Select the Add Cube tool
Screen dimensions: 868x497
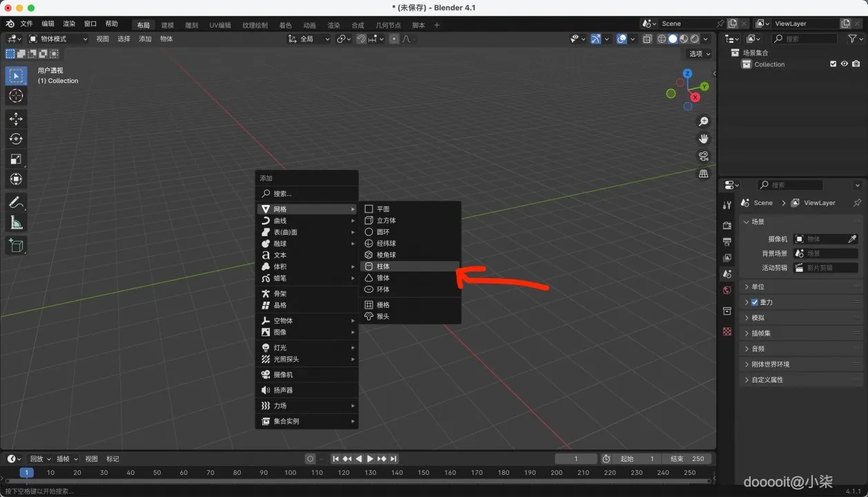(16, 245)
